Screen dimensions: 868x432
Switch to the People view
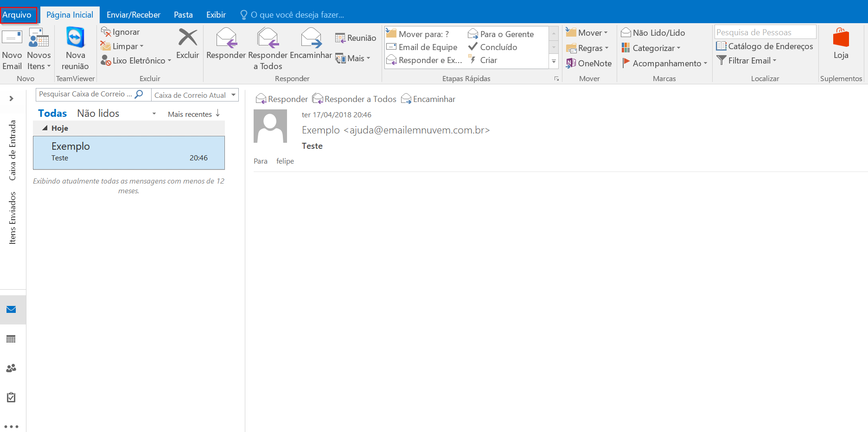point(12,368)
